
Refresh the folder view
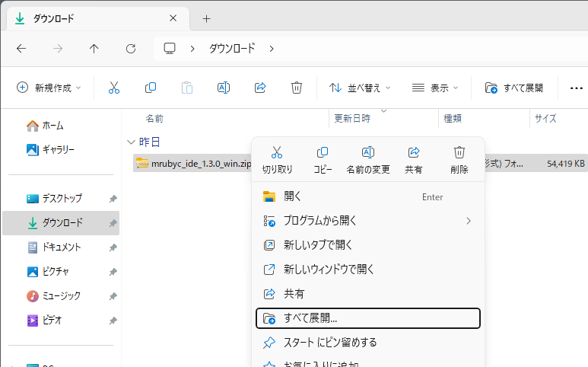click(131, 49)
